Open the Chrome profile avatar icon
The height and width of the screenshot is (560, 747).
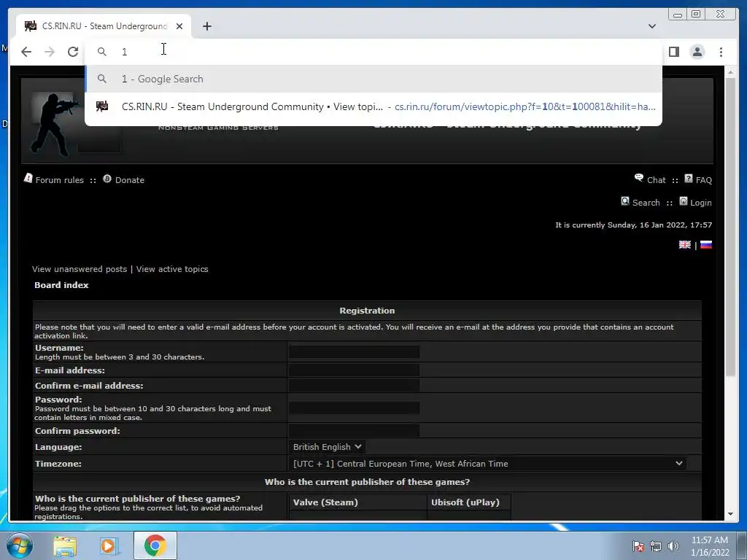coord(697,52)
